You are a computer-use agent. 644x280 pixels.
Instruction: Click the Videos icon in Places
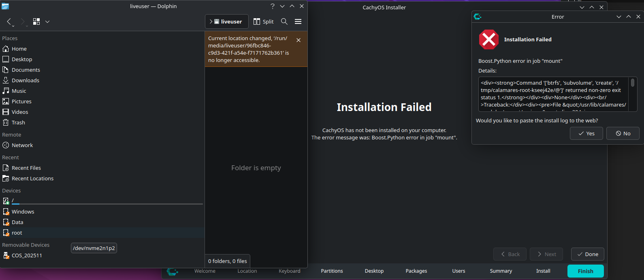(6, 112)
